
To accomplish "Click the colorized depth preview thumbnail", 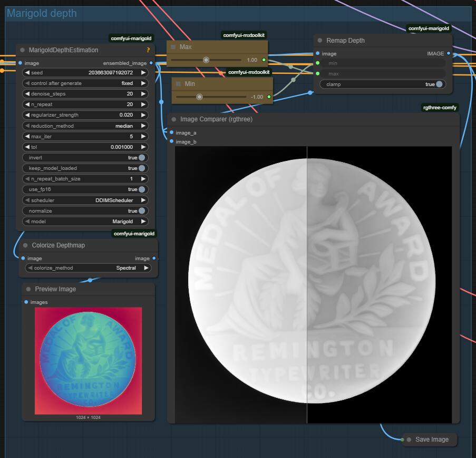I will coord(88,361).
